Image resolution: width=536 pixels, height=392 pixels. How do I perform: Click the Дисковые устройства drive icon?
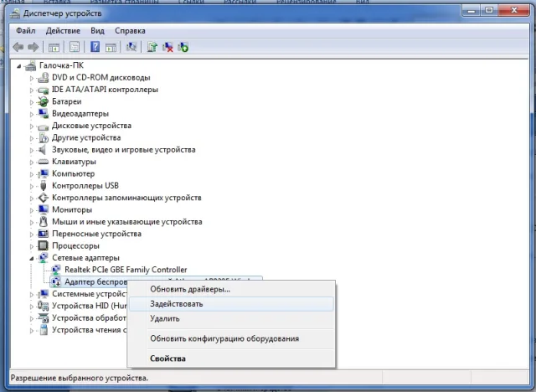click(x=43, y=126)
